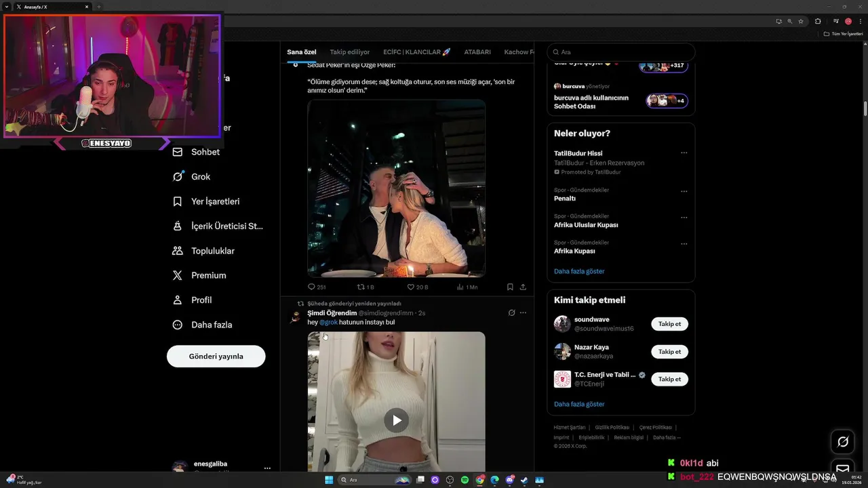Viewport: 868px width, 488px height.
Task: Click the X search field Ara
Action: (620, 52)
